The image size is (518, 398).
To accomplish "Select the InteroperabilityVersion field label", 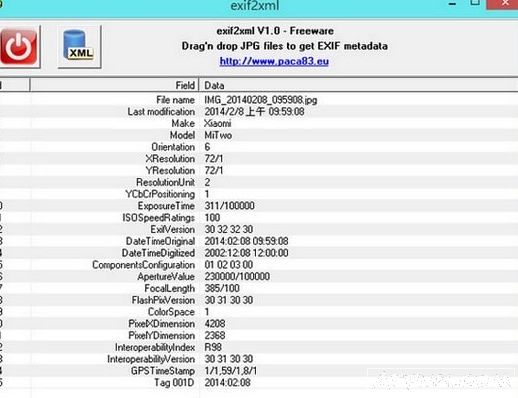I will click(151, 359).
